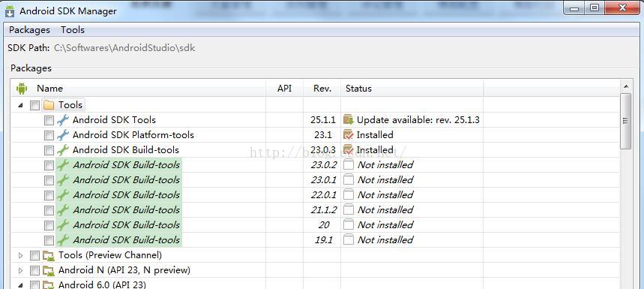Screen dimensions: 644x289
Task: Select the Android 6.0 (API 23) row label
Action: [102, 284]
